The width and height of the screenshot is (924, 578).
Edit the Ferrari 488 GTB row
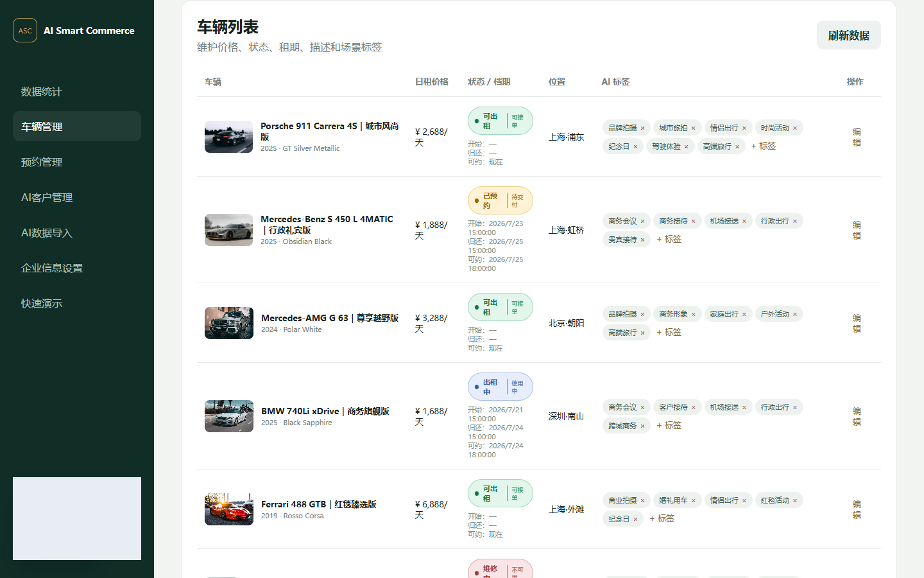tap(857, 509)
